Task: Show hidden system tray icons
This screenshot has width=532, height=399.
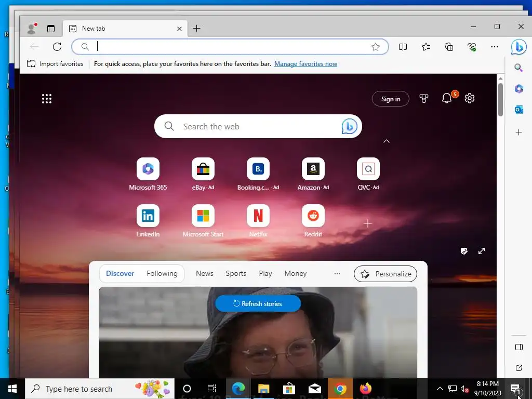Action: pyautogui.click(x=440, y=389)
